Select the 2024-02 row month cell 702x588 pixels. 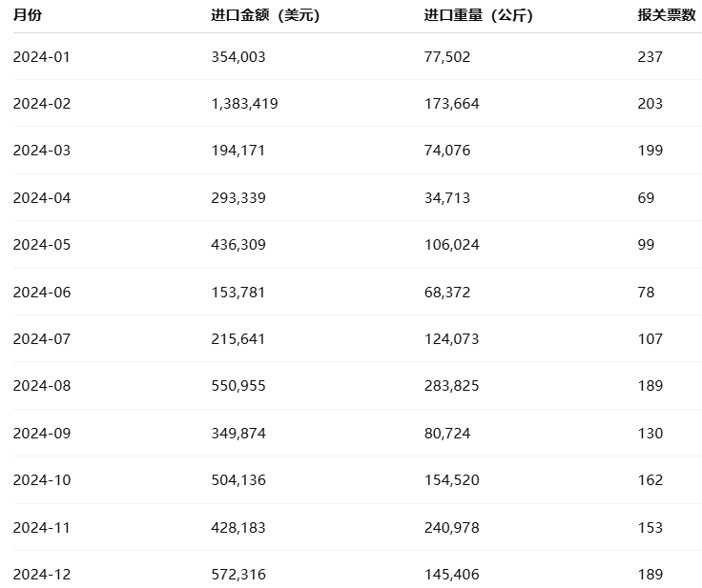point(42,104)
